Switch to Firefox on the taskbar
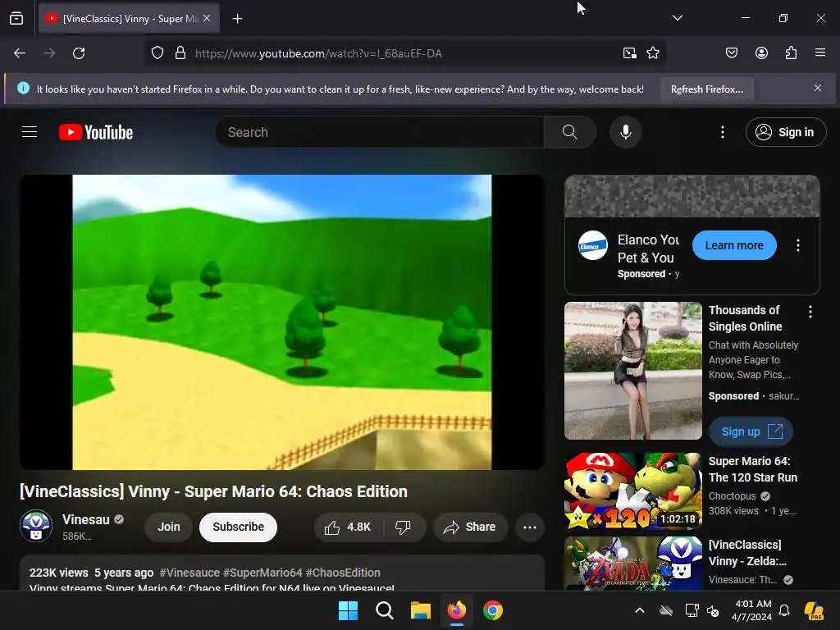Screen dimensions: 840x630 pos(456,610)
